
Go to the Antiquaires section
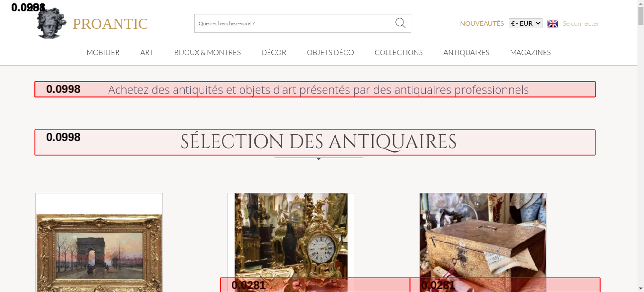(x=466, y=52)
